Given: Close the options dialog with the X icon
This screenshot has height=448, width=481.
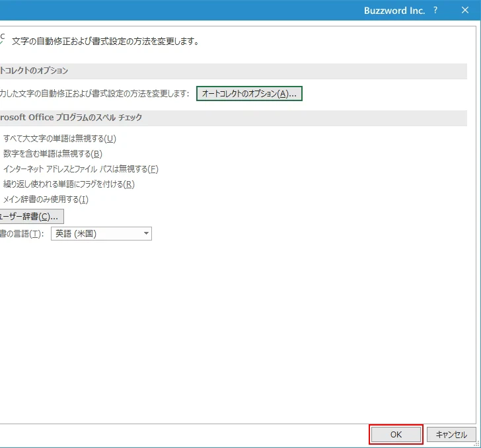Looking at the screenshot, I should 465,10.
